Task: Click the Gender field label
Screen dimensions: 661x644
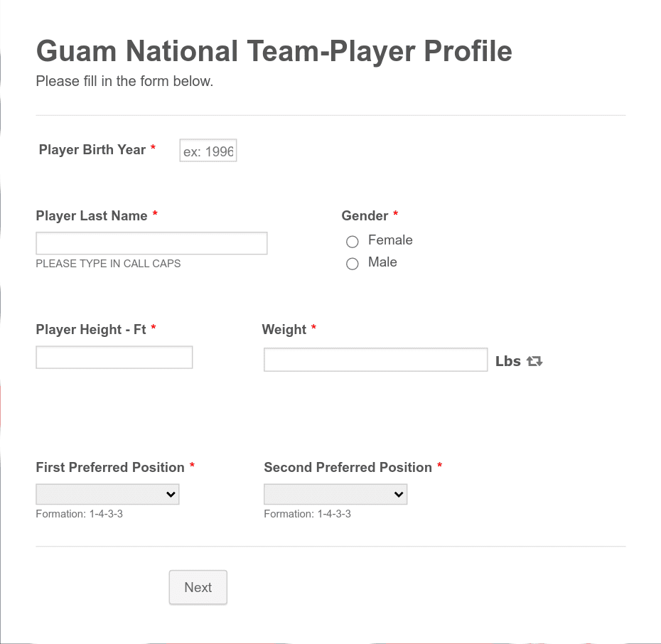Action: click(365, 216)
